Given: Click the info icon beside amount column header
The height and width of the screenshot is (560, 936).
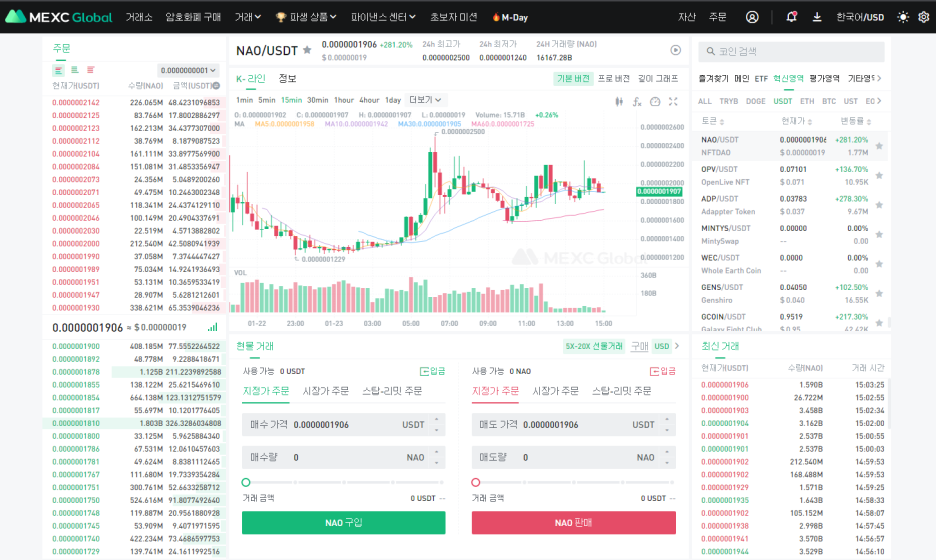Looking at the screenshot, I should click(x=216, y=86).
